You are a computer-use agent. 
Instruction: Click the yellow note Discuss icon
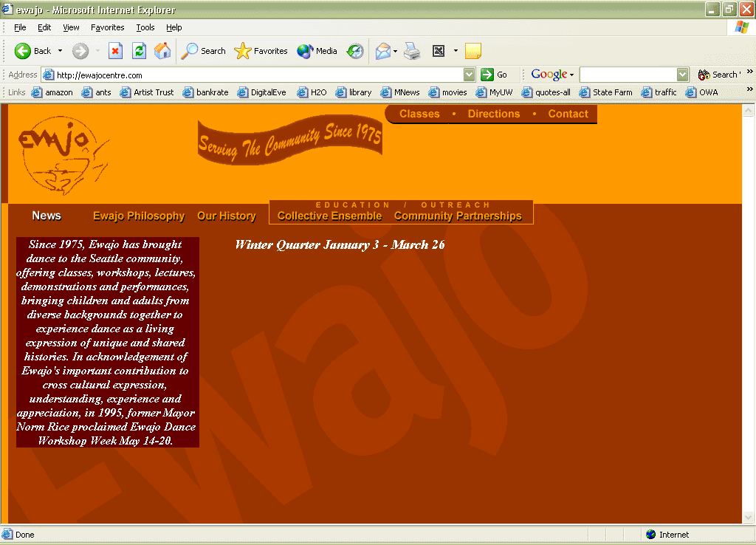tap(473, 51)
